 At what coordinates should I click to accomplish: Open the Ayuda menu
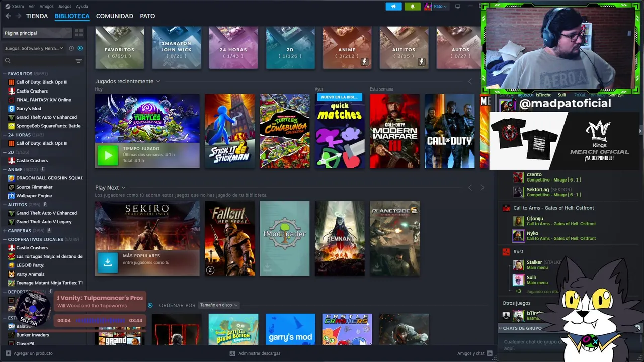coord(82,6)
